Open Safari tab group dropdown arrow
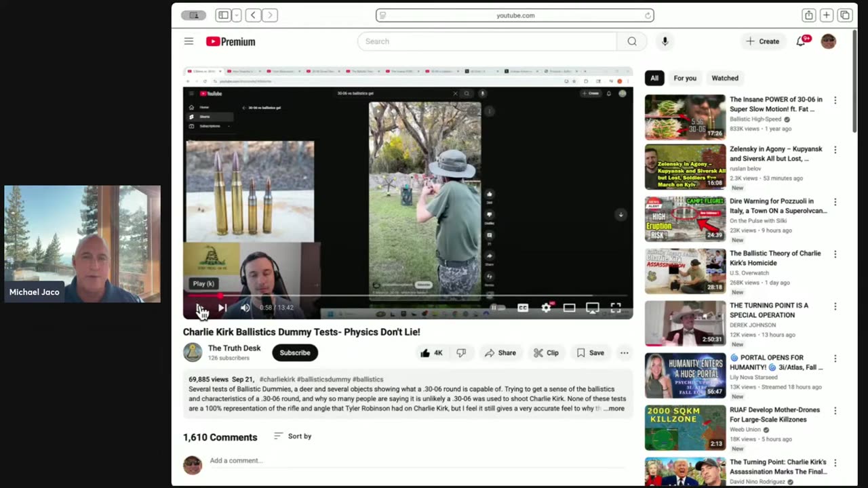The image size is (868, 488). click(x=237, y=15)
